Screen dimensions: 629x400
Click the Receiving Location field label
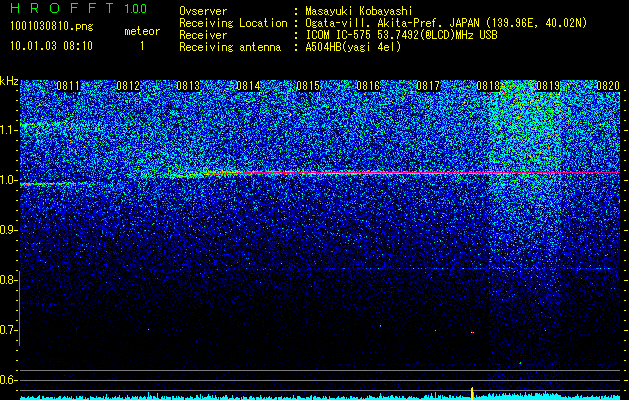(233, 23)
